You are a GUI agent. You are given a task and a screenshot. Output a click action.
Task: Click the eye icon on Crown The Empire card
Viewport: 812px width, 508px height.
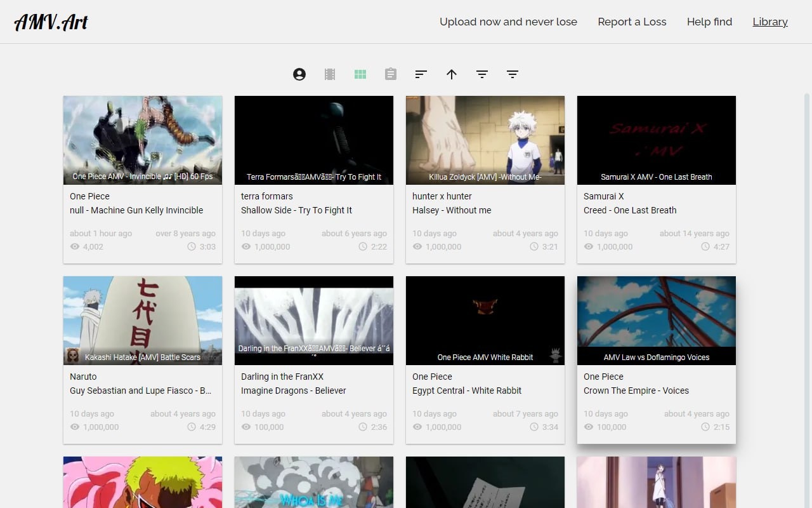589,427
